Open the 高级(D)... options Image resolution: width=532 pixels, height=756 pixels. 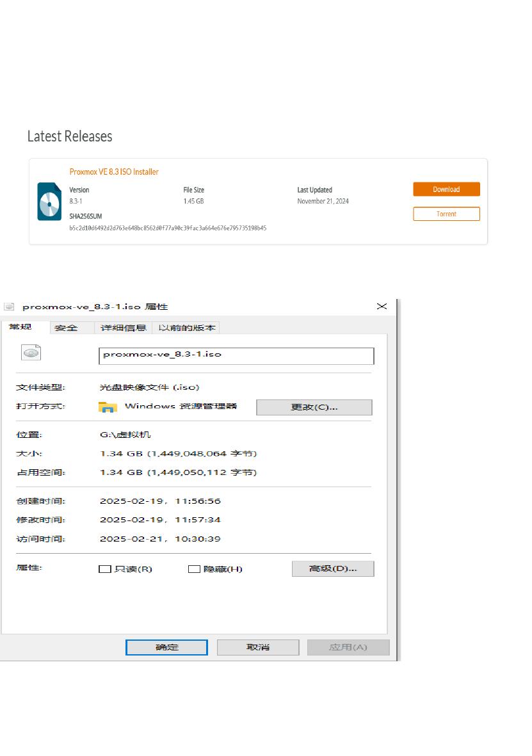tap(333, 568)
